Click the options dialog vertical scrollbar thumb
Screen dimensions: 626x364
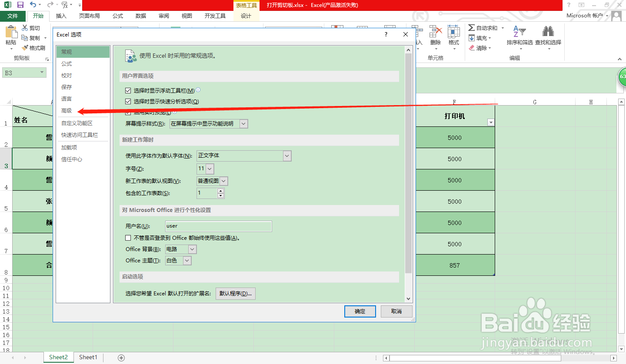pyautogui.click(x=408, y=163)
